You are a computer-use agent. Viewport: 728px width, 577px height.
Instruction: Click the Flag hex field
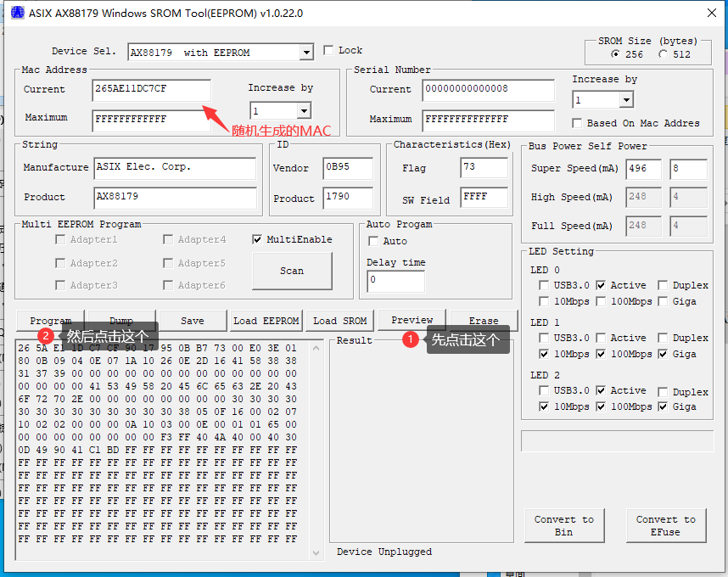(x=484, y=167)
